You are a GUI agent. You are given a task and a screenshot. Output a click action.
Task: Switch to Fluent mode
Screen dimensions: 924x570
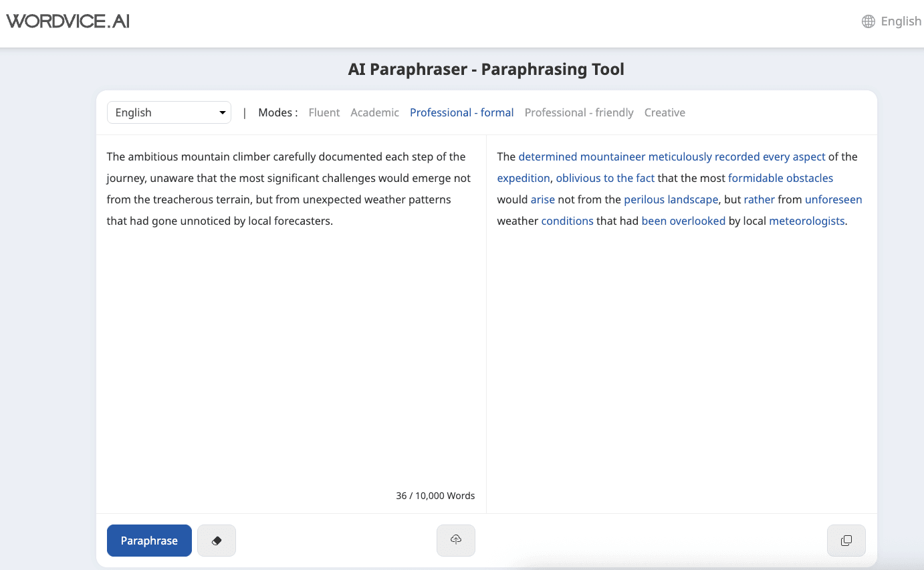(x=324, y=112)
